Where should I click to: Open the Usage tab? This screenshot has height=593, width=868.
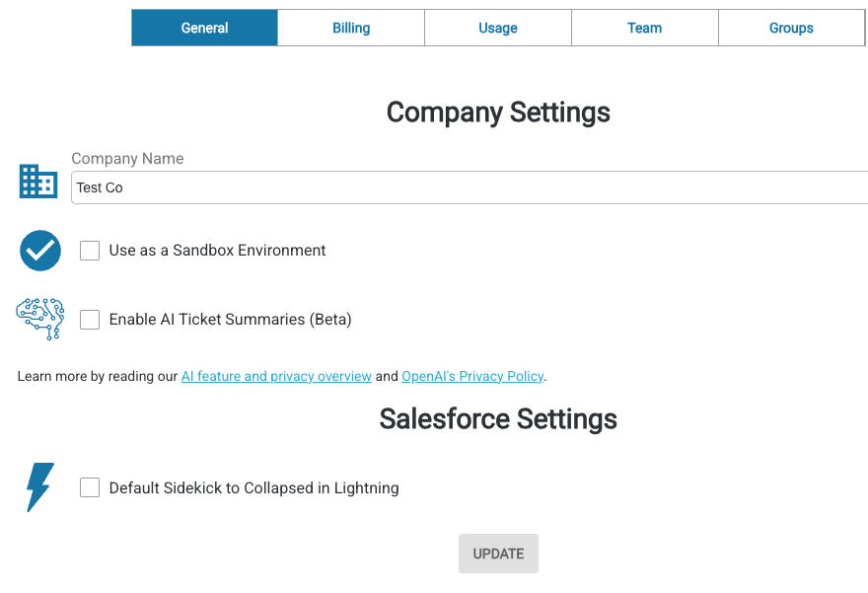pyautogui.click(x=498, y=28)
